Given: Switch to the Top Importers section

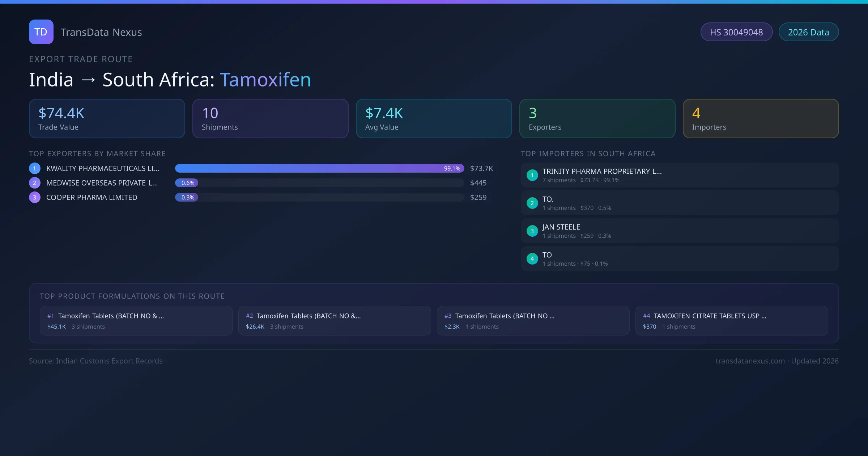Looking at the screenshot, I should 588,153.
